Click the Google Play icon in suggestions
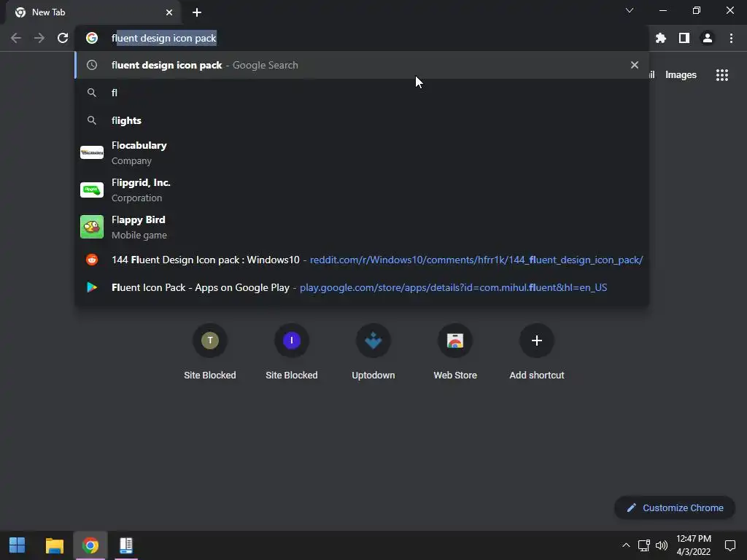 [92, 287]
